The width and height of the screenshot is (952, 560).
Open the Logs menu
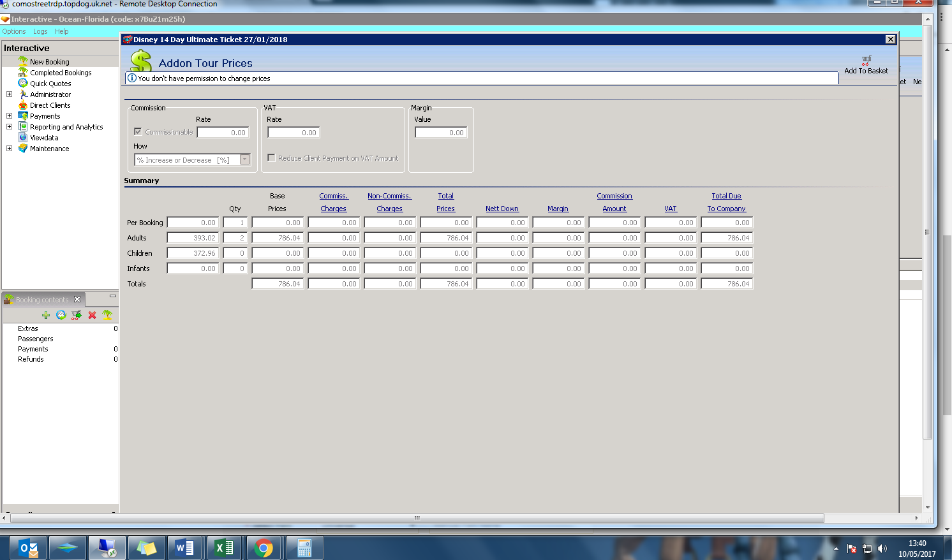[x=40, y=31]
